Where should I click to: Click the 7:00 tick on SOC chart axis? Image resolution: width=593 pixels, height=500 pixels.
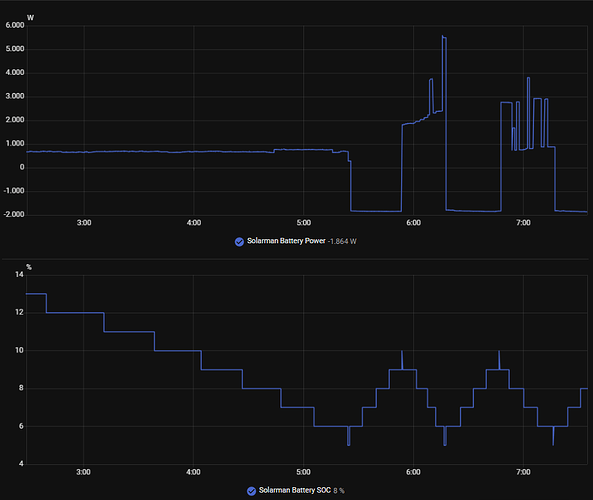click(x=523, y=472)
